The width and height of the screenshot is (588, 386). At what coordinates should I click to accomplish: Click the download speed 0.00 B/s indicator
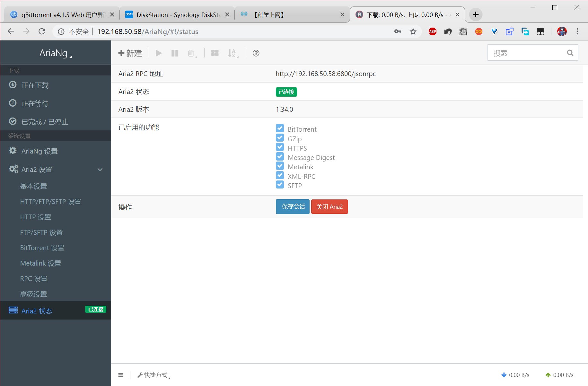515,375
